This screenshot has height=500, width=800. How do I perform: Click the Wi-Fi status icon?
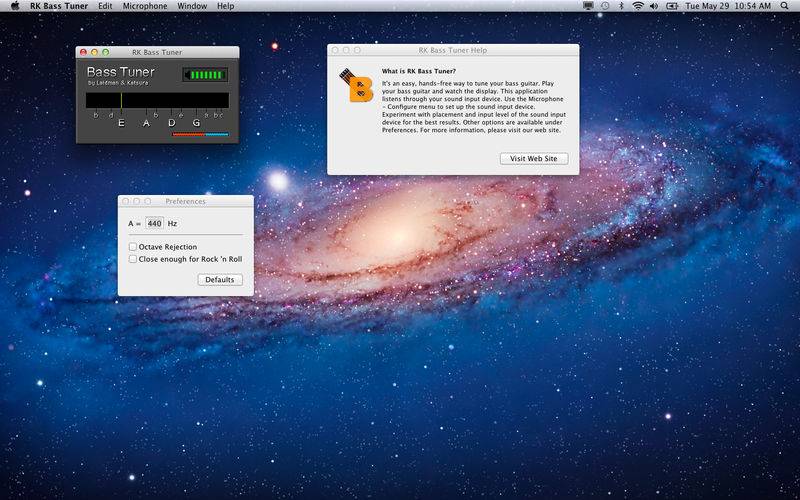coord(637,6)
